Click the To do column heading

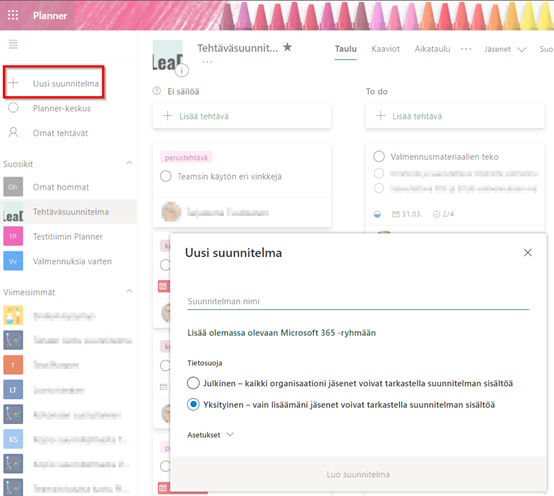(377, 91)
